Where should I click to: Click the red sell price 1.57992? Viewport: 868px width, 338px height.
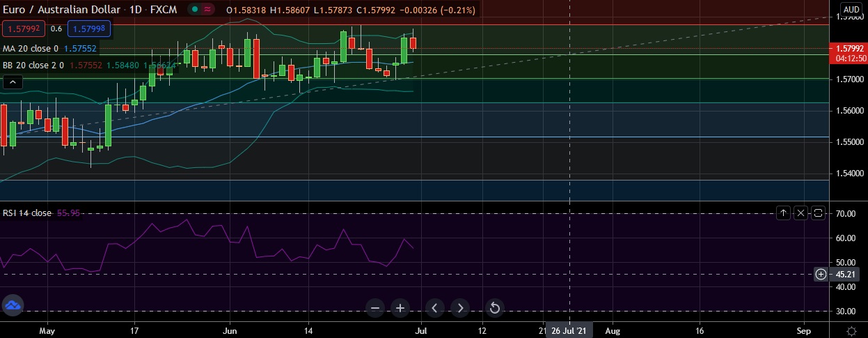tap(24, 29)
